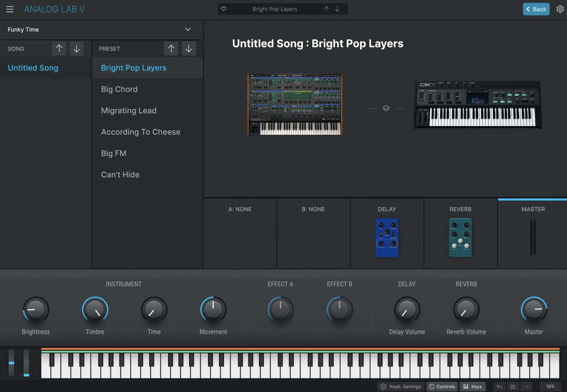The height and width of the screenshot is (392, 567).
Task: Click the teal reverb pedal image
Action: (460, 238)
